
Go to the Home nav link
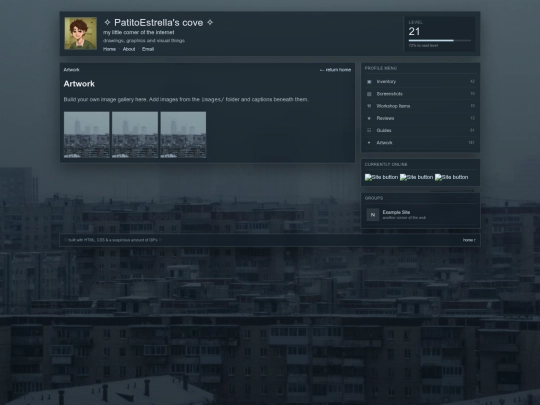tap(109, 49)
